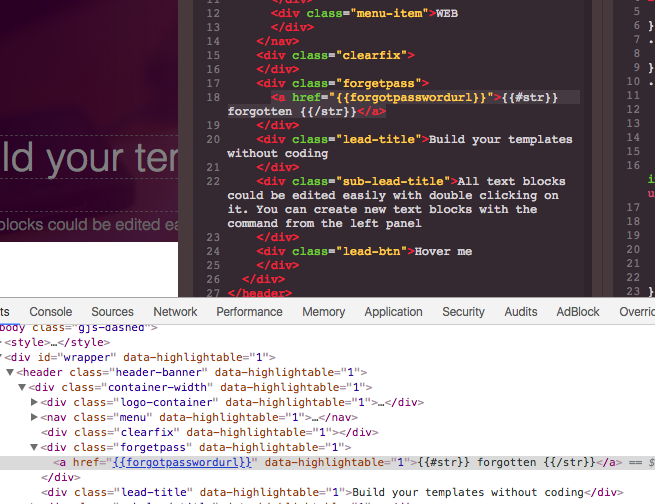Switch to the Audits tab

click(521, 312)
